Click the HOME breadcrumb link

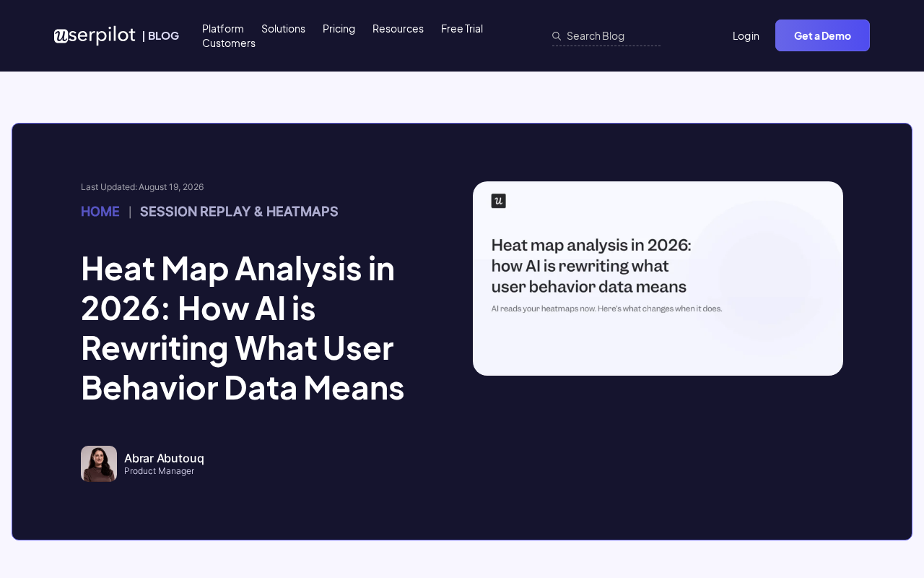point(100,211)
